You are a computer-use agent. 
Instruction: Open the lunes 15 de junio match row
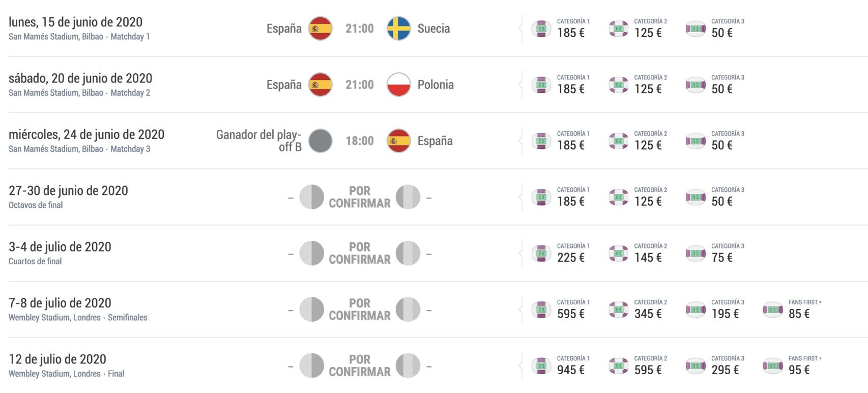[75, 22]
